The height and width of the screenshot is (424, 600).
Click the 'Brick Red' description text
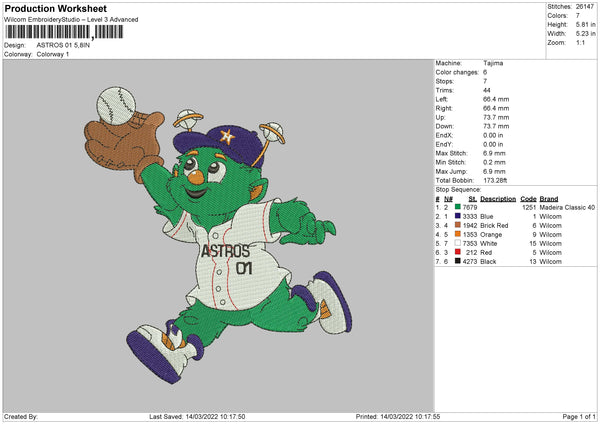(x=494, y=225)
